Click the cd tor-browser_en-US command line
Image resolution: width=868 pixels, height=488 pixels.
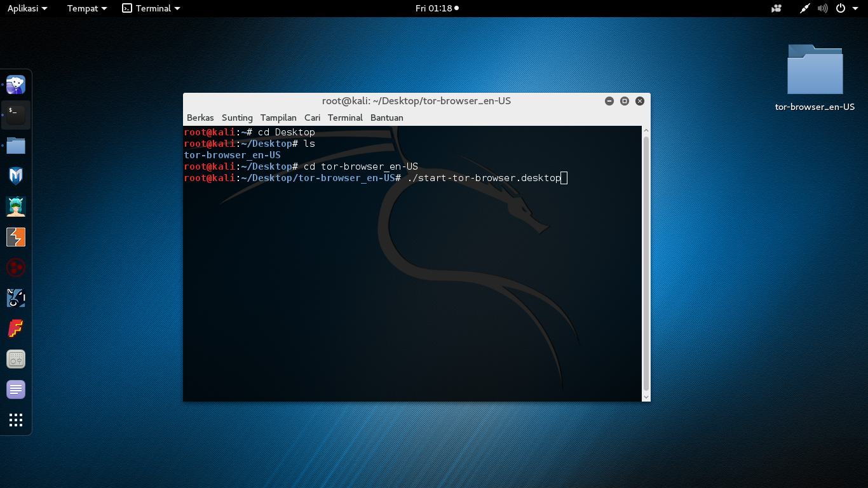pos(360,166)
